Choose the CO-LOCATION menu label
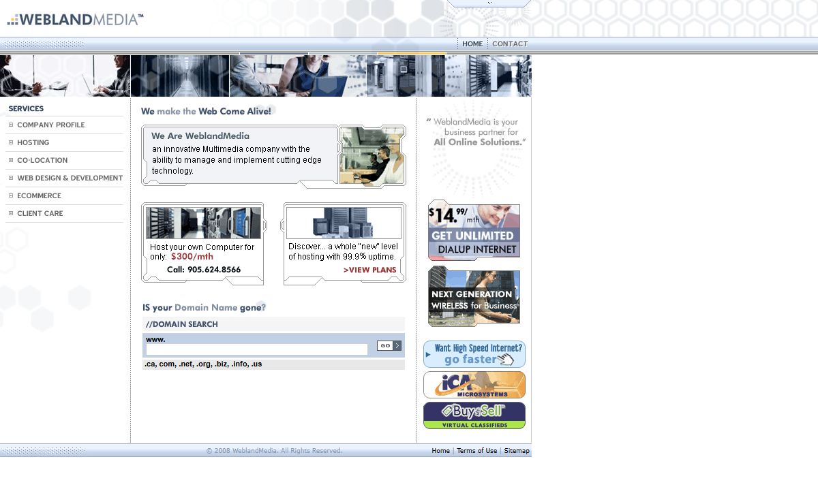The height and width of the screenshot is (504, 818). [42, 160]
